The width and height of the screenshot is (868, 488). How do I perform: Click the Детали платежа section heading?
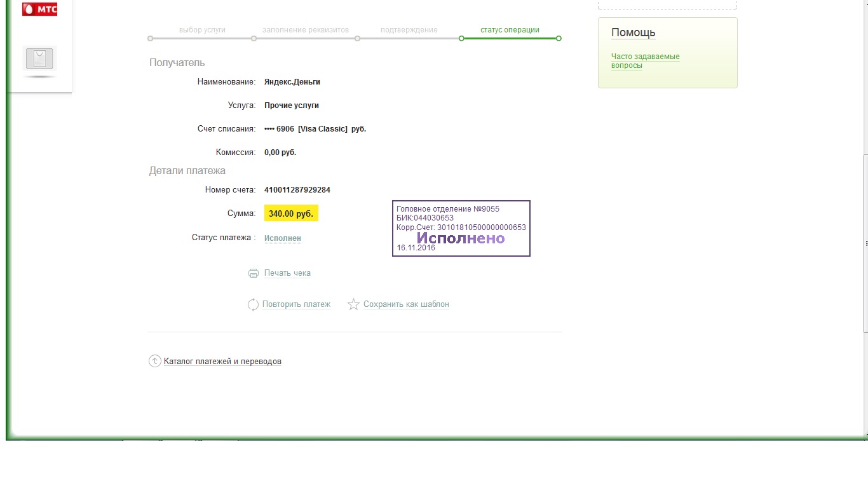187,171
